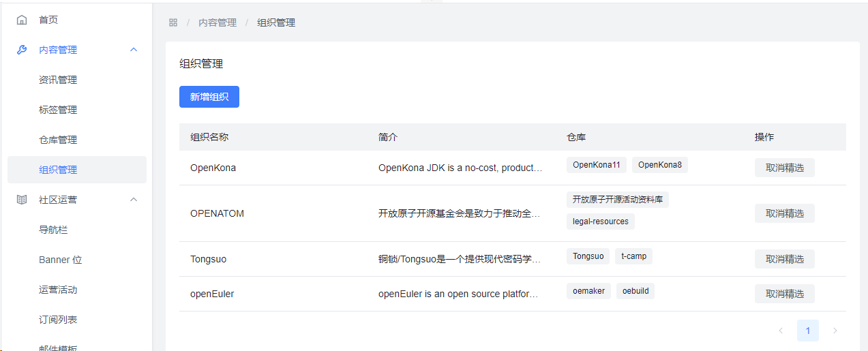Open 资讯管理 menu item
The width and height of the screenshot is (868, 351).
tap(58, 80)
